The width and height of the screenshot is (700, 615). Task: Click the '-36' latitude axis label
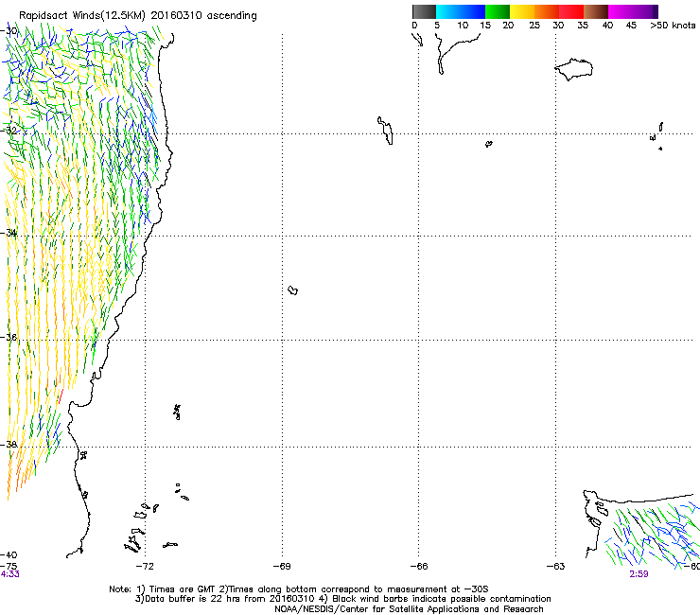click(x=9, y=337)
